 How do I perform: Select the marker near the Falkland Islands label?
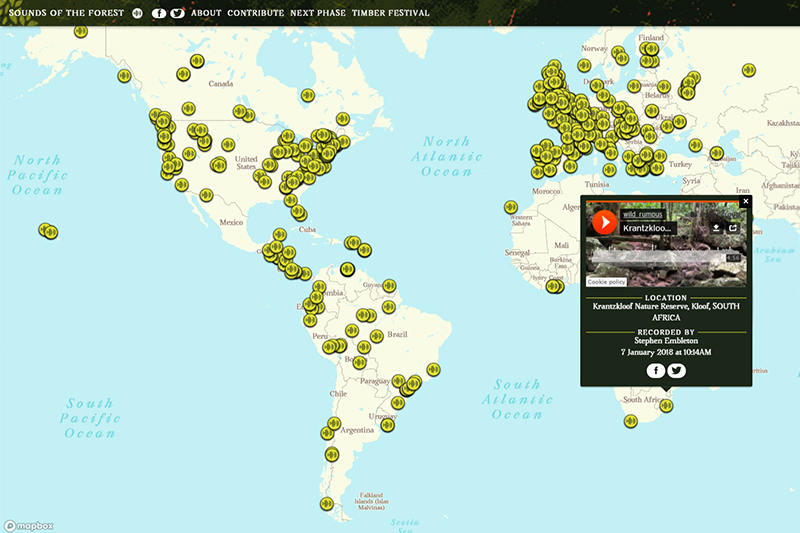327,504
